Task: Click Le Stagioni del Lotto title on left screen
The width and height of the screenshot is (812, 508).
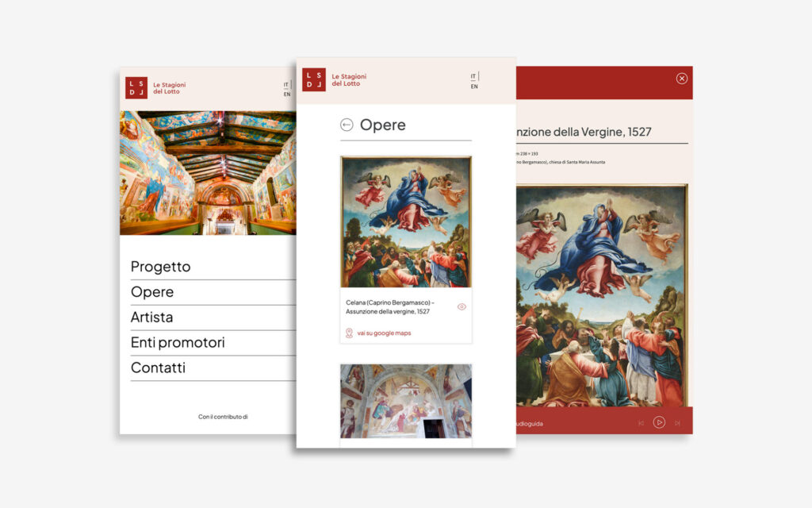Action: pyautogui.click(x=170, y=88)
